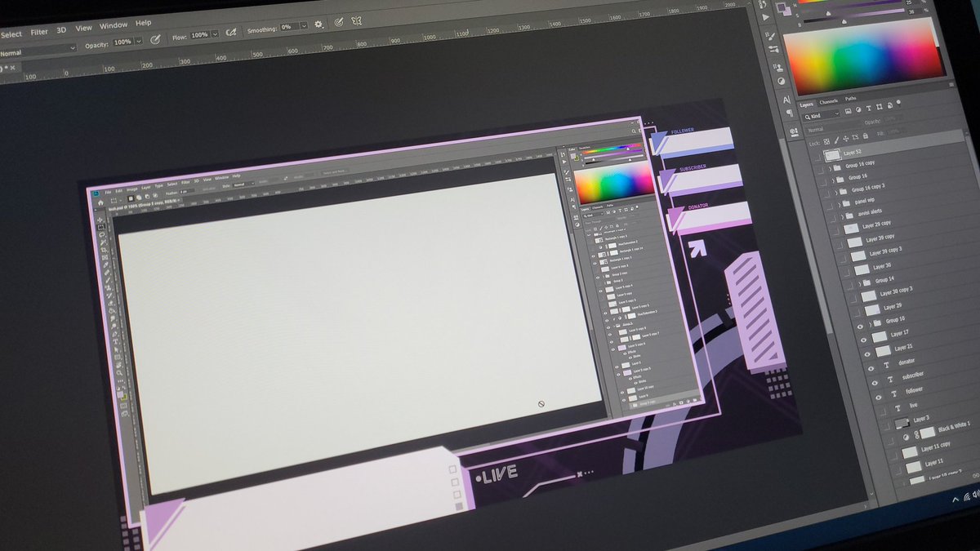Click the Opacity 100% field
Image resolution: width=980 pixels, height=551 pixels.
click(122, 42)
